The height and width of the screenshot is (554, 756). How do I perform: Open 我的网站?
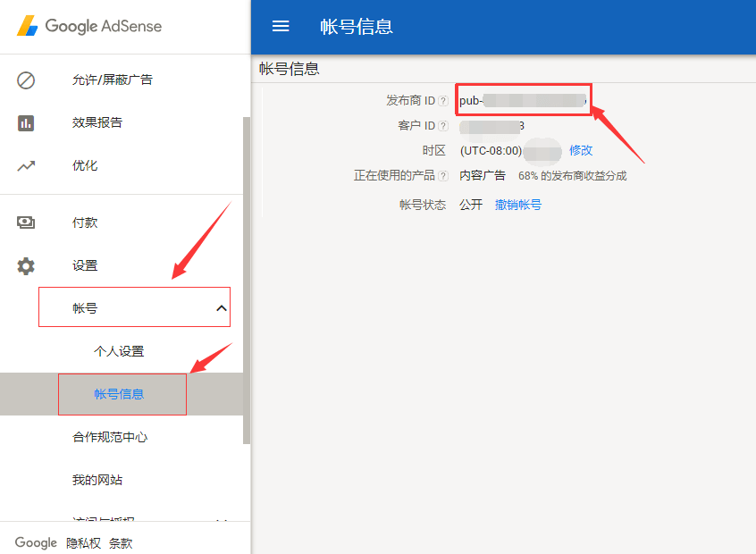tap(97, 480)
